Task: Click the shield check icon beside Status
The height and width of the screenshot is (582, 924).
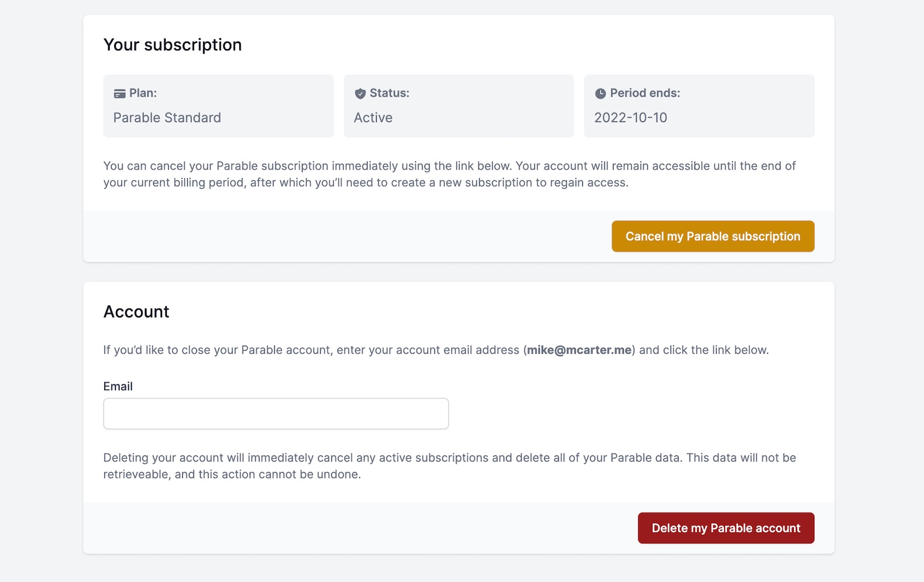Action: (360, 94)
